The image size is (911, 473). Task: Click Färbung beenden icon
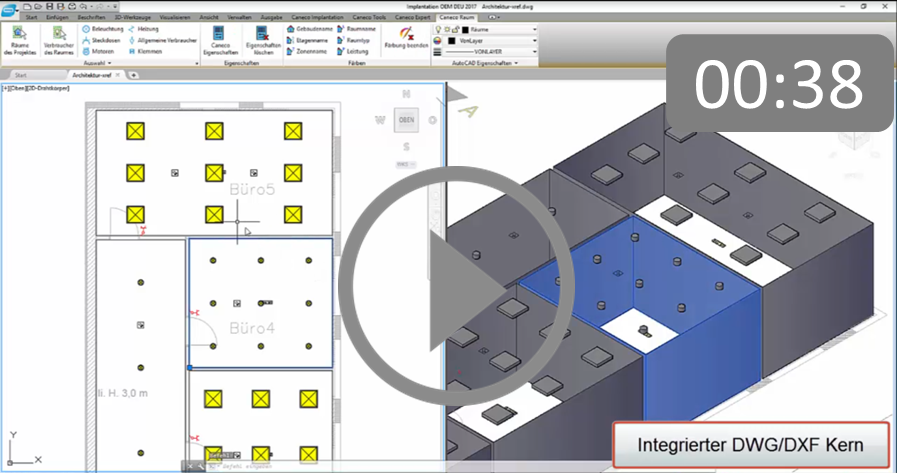(x=406, y=35)
